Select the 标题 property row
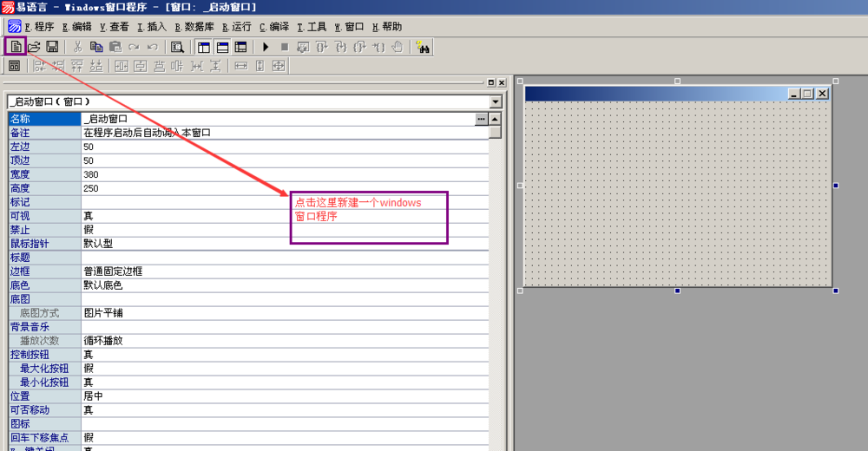 (x=248, y=258)
